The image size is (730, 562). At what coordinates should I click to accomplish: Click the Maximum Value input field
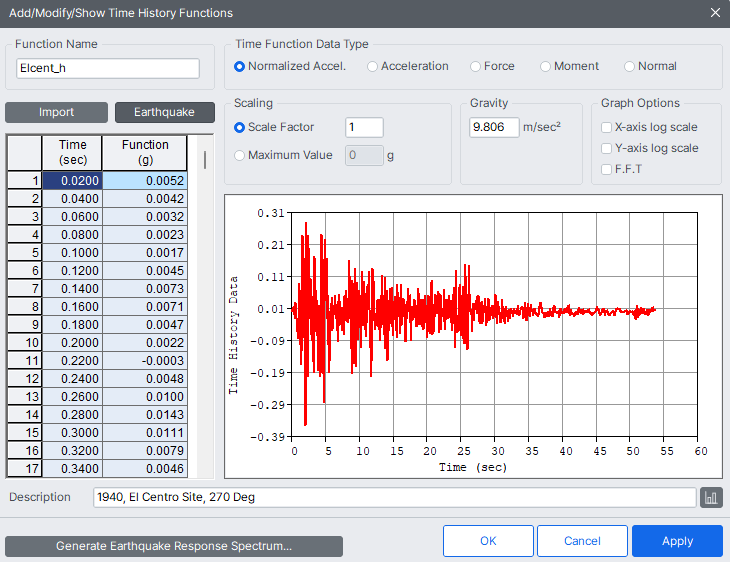pyautogui.click(x=364, y=155)
